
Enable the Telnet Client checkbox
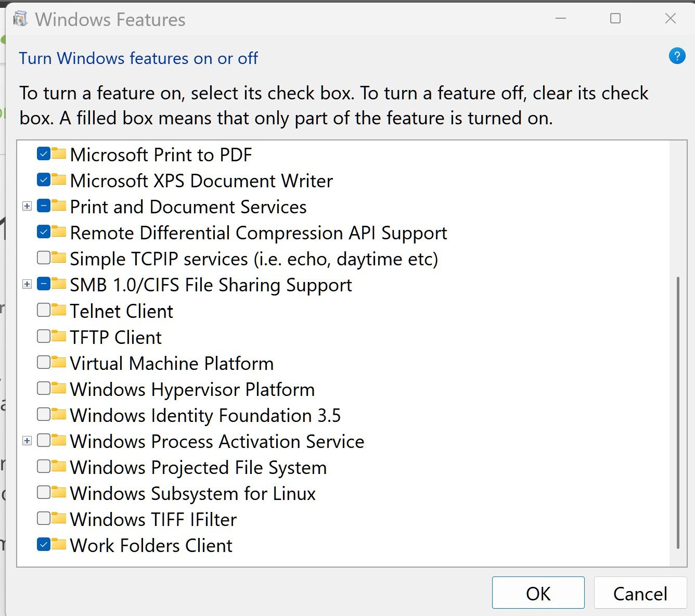44,310
